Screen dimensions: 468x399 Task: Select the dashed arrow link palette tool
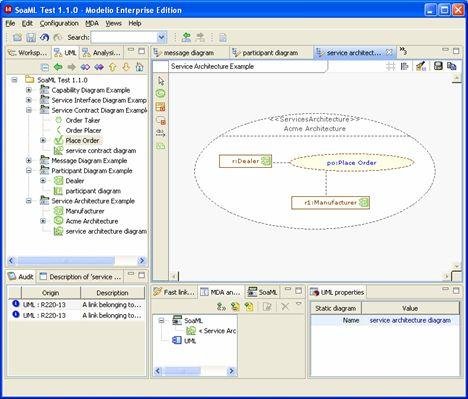point(161,133)
